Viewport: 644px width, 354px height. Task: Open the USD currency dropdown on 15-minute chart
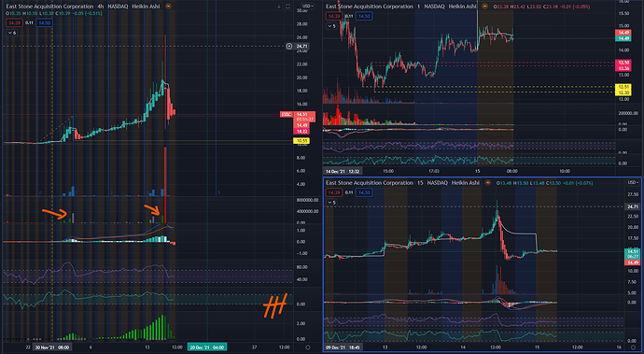point(633,182)
